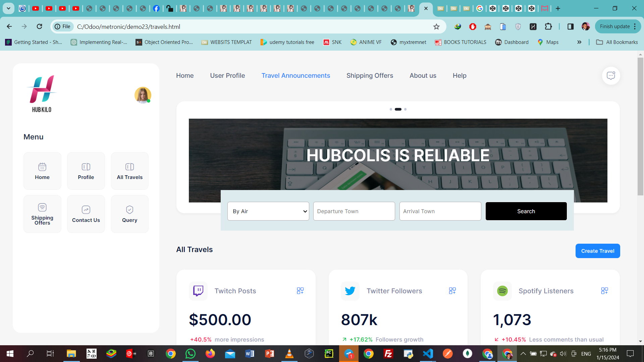Reload the current page
The width and height of the screenshot is (644, 362).
coord(40,26)
